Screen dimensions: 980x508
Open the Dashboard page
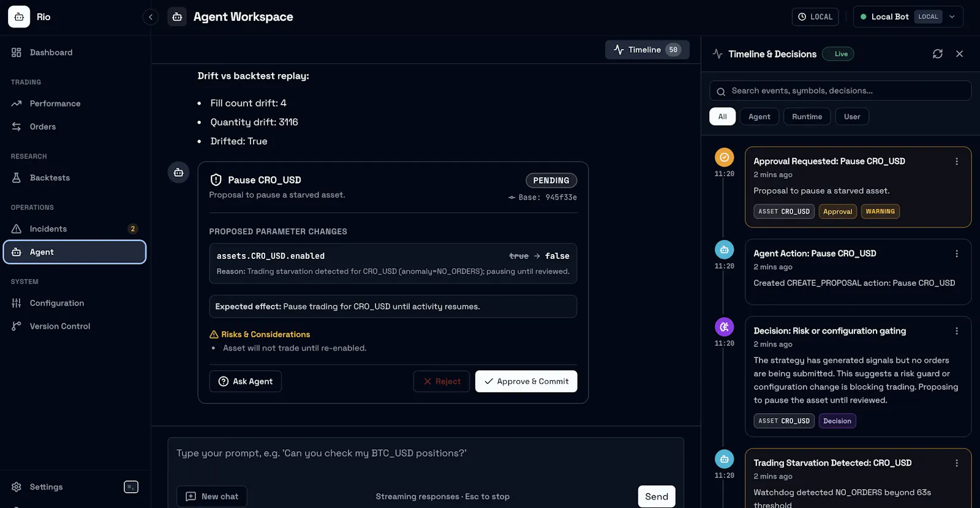pyautogui.click(x=75, y=53)
